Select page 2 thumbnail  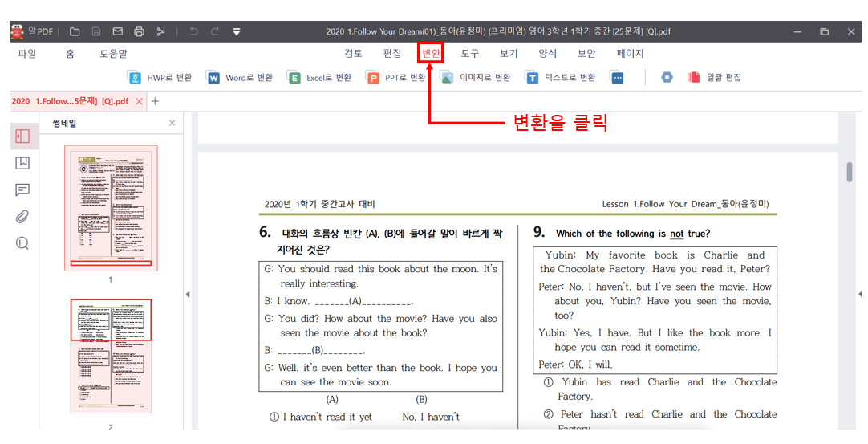click(111, 356)
